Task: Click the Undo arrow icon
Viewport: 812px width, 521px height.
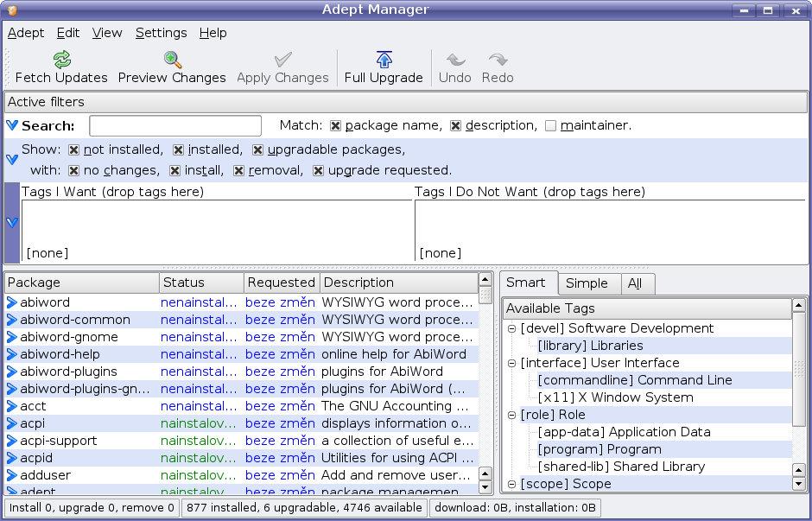Action: 455,60
